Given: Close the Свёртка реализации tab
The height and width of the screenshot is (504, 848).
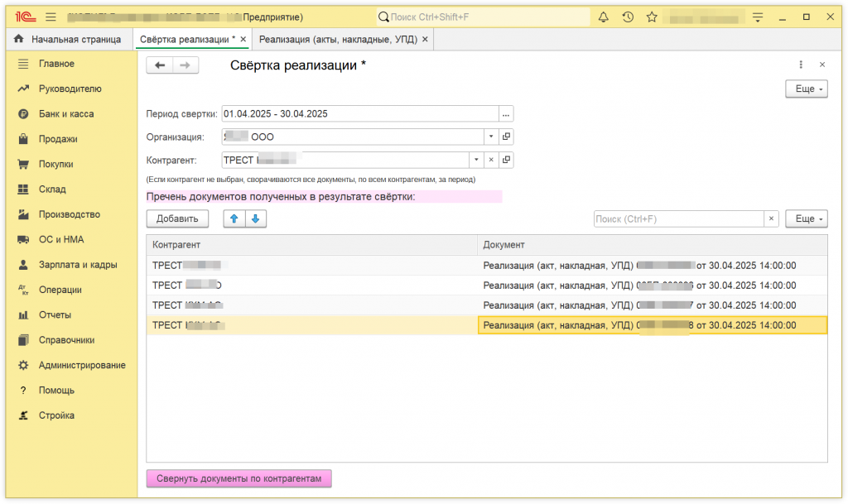Looking at the screenshot, I should (243, 39).
